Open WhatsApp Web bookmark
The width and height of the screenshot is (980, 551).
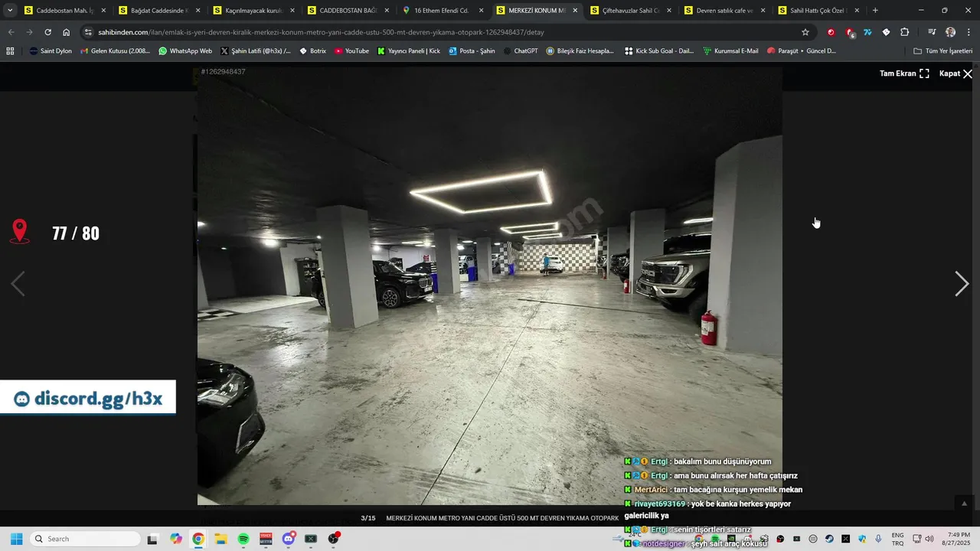[185, 51]
